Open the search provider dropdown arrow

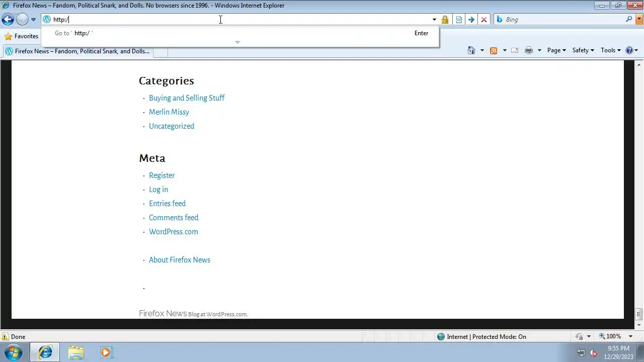pyautogui.click(x=639, y=20)
